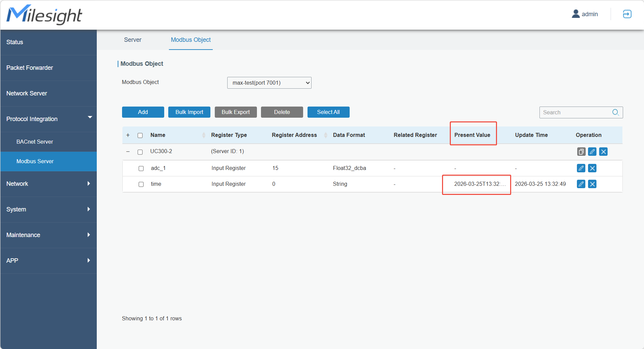644x349 pixels.
Task: Click the admin username label
Action: pyautogui.click(x=590, y=14)
